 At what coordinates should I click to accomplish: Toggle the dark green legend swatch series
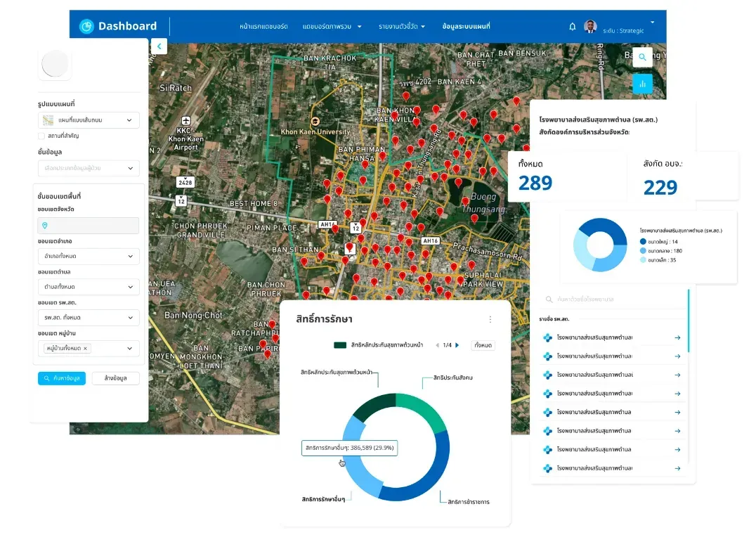340,345
